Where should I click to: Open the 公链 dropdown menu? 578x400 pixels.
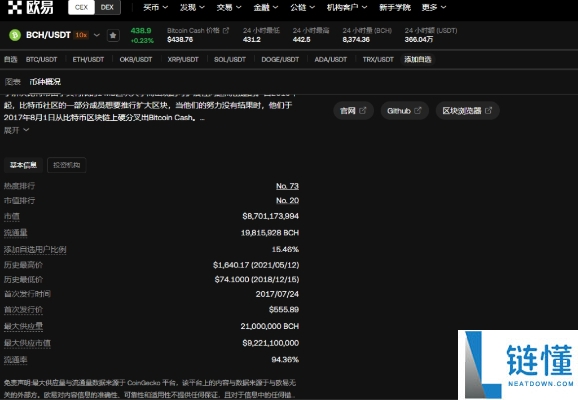[302, 7]
